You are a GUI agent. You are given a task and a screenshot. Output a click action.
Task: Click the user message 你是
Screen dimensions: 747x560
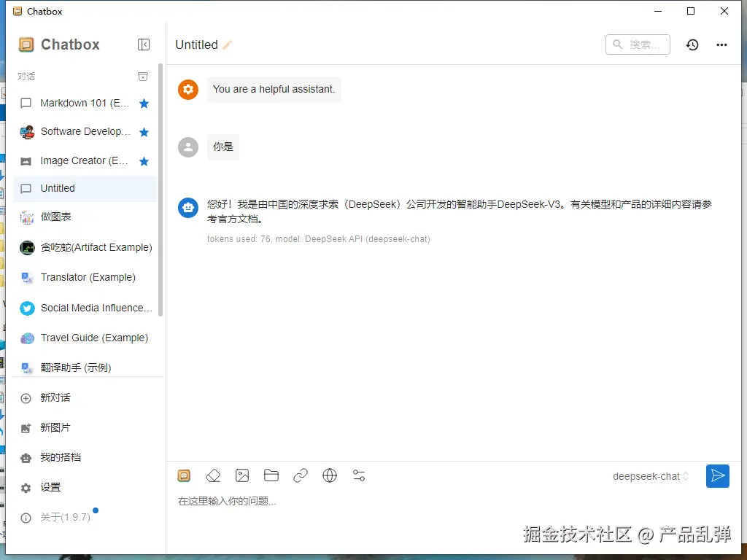(x=223, y=147)
